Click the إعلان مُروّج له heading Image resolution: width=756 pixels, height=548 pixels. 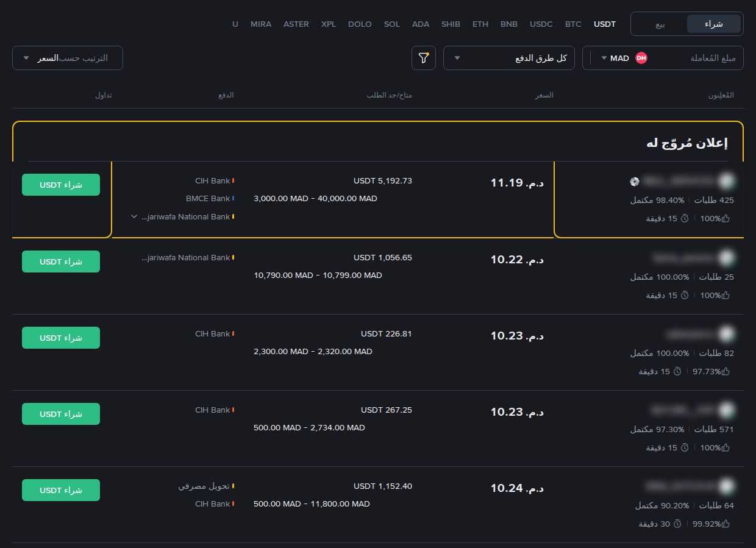tap(687, 143)
